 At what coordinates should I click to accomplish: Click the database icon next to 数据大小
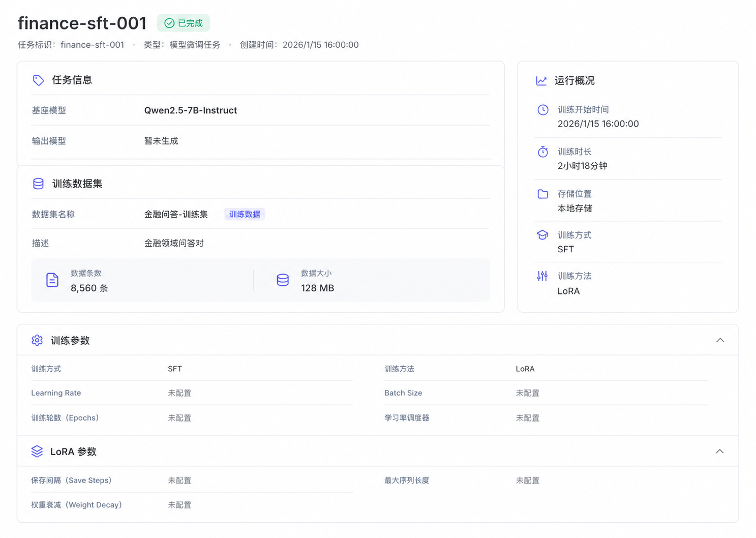(283, 280)
